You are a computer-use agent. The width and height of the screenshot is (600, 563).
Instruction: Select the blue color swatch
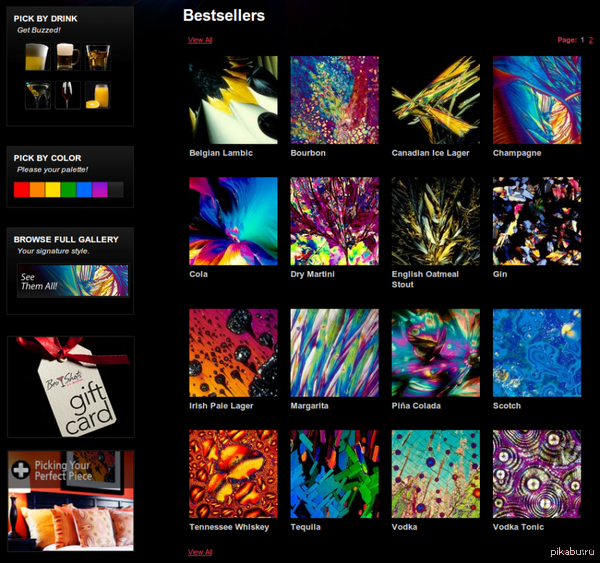pos(84,189)
